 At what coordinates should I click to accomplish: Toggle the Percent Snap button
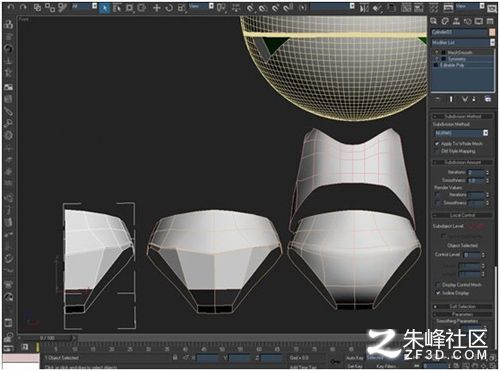(275, 8)
